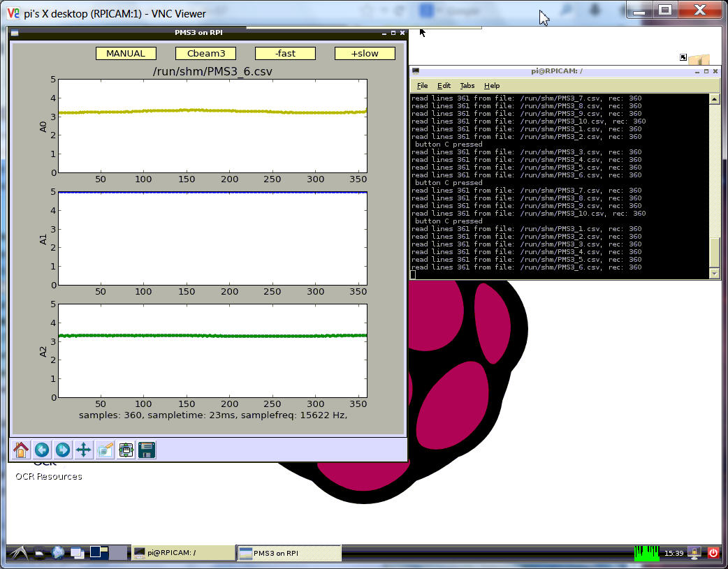
Task: Toggle the MANUAL mode button
Action: click(126, 54)
